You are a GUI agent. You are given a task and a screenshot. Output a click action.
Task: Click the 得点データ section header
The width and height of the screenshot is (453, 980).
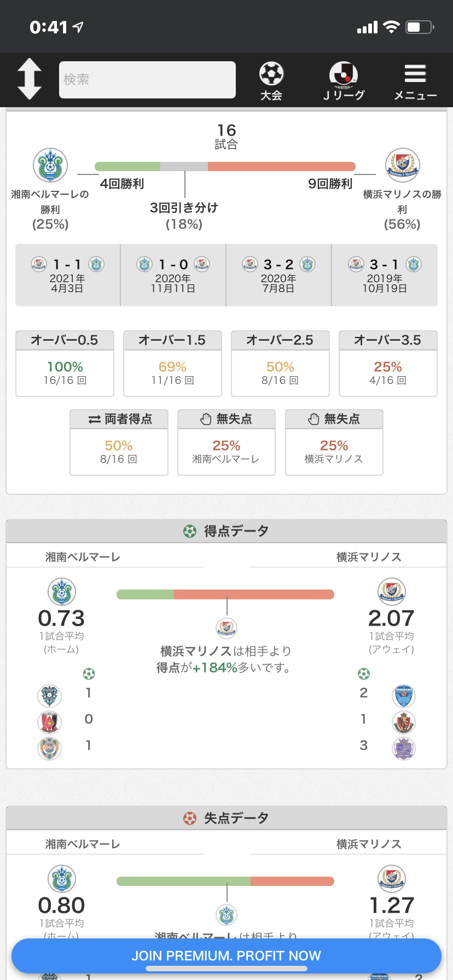click(x=226, y=531)
